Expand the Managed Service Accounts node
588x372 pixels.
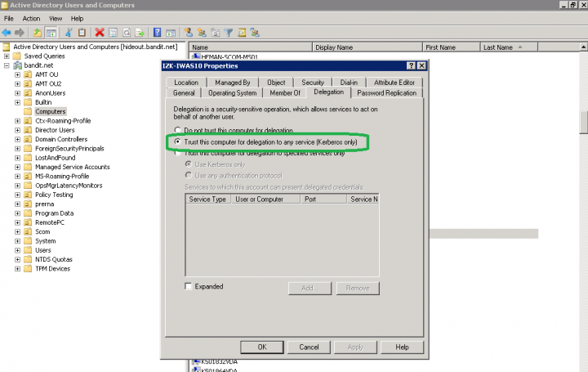click(18, 167)
